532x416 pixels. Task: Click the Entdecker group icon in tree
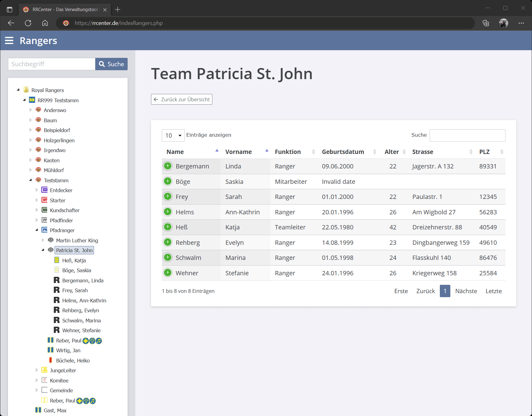pyautogui.click(x=45, y=190)
